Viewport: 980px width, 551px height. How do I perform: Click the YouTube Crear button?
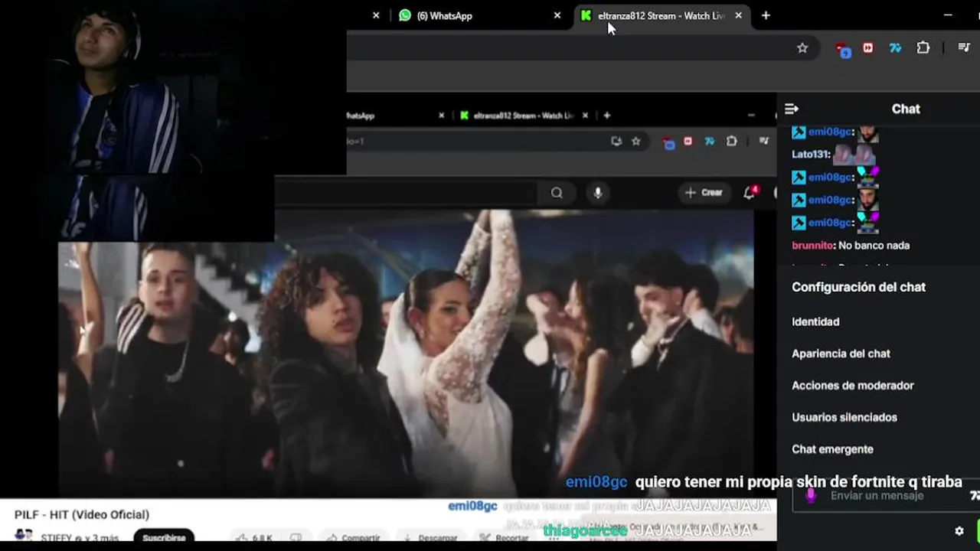click(704, 193)
